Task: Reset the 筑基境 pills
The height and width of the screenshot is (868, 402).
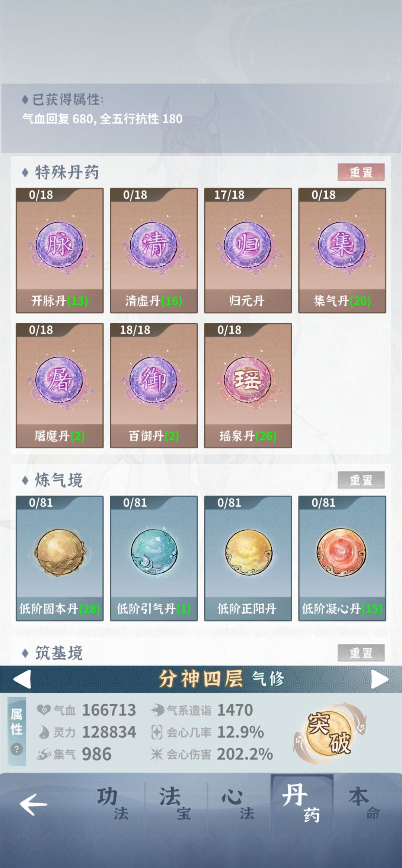Action: pyautogui.click(x=361, y=653)
